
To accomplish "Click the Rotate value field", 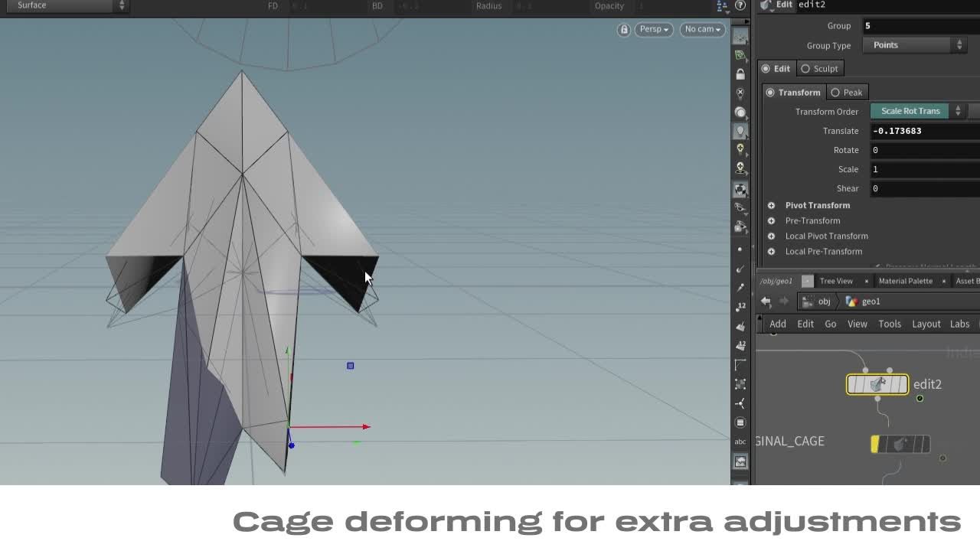I will [925, 150].
